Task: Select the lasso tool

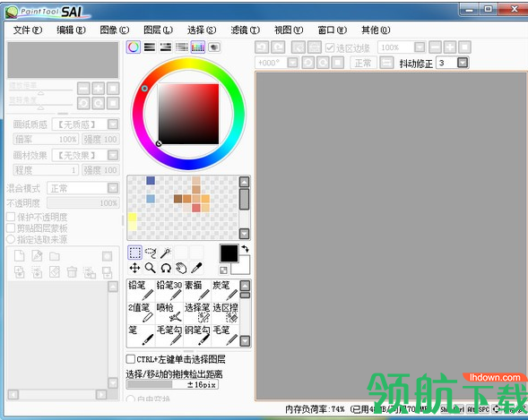Action: (151, 253)
